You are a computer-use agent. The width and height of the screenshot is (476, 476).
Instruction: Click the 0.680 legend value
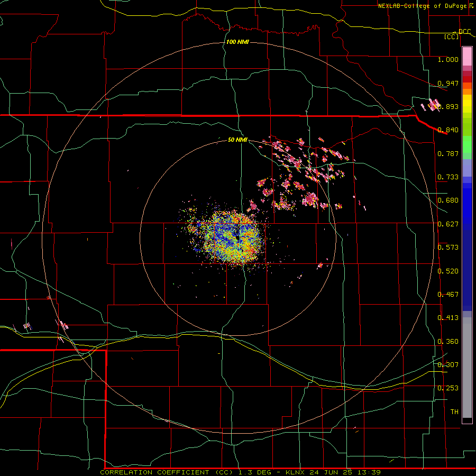[448, 200]
